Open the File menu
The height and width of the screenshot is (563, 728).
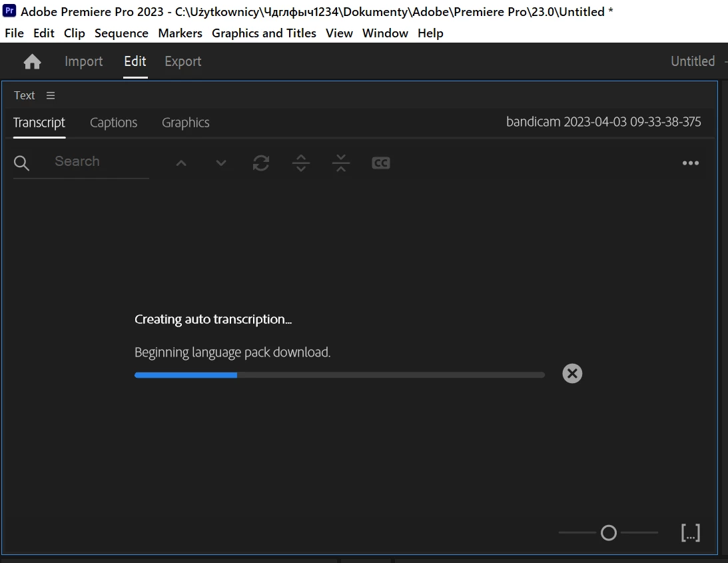pyautogui.click(x=15, y=33)
